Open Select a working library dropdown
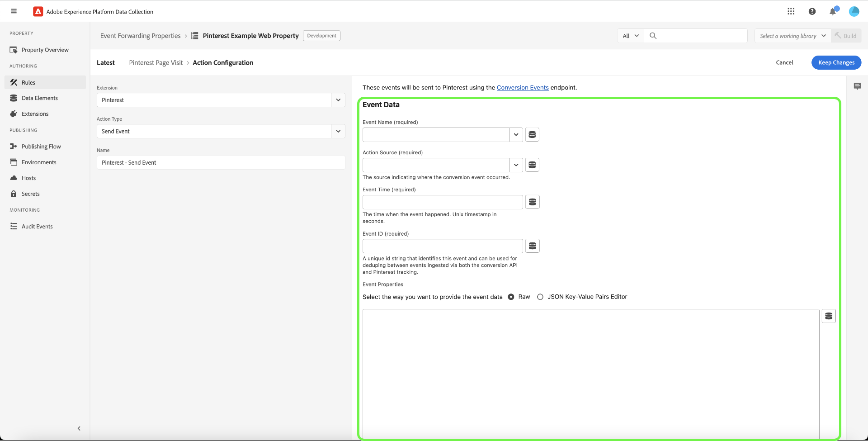Viewport: 868px width, 441px height. point(793,36)
